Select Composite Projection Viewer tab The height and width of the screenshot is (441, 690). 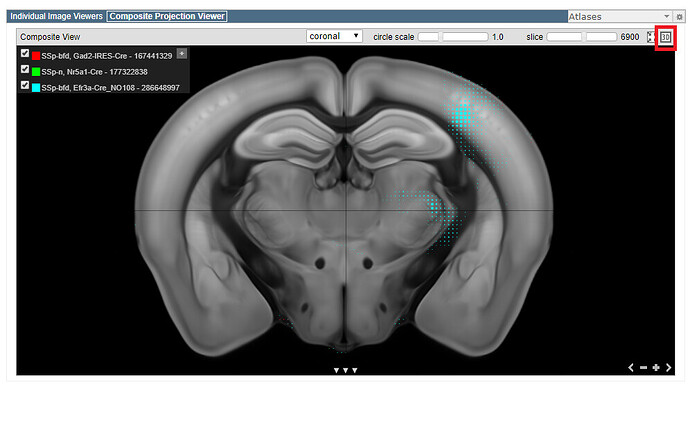point(167,16)
